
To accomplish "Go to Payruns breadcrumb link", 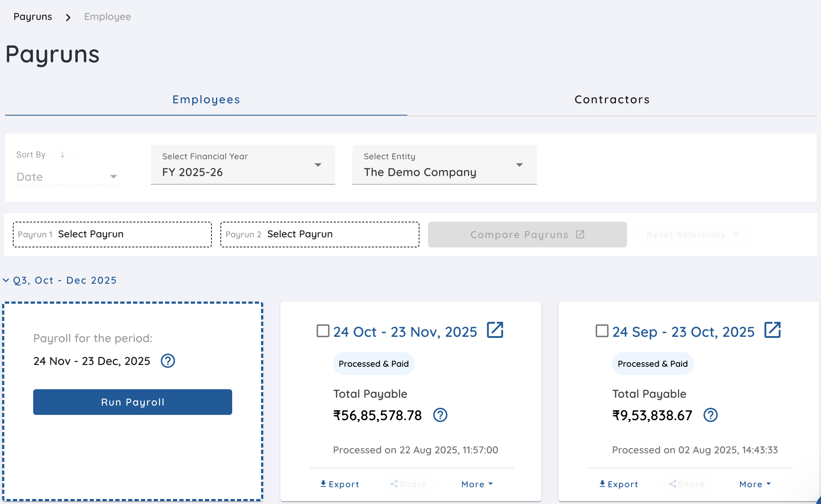I will coord(33,17).
